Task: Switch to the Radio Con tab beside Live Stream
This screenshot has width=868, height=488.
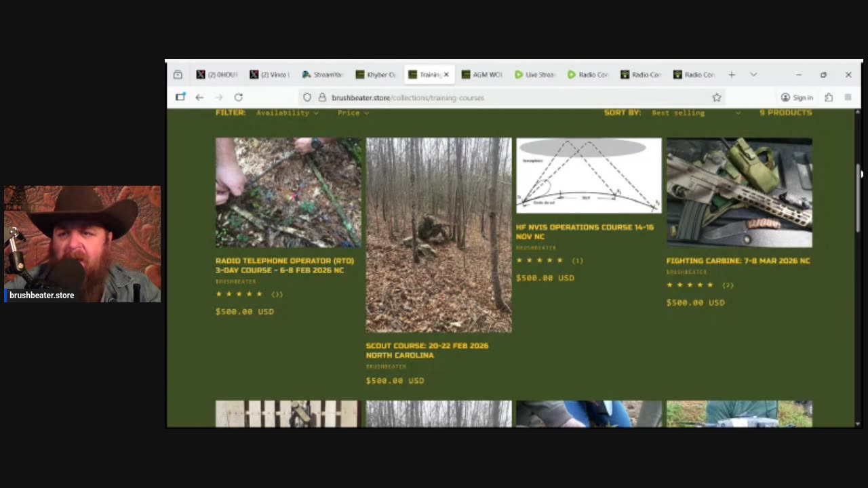Action: [x=587, y=75]
